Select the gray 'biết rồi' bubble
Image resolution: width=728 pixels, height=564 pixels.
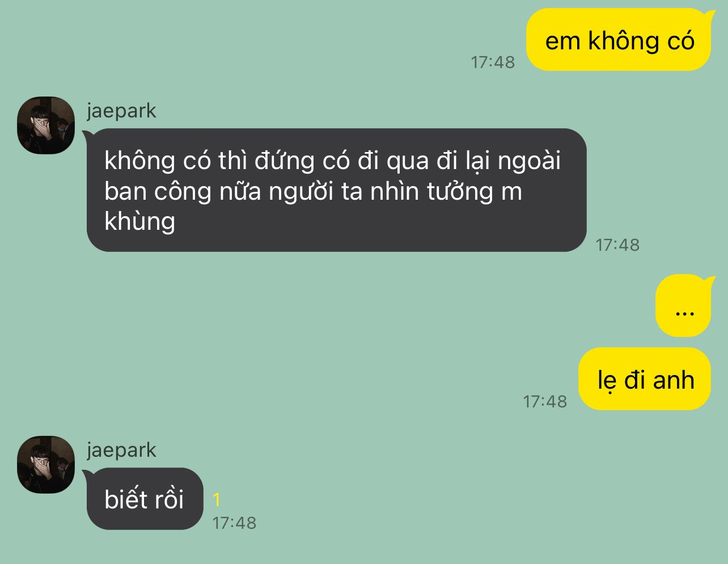point(144,499)
